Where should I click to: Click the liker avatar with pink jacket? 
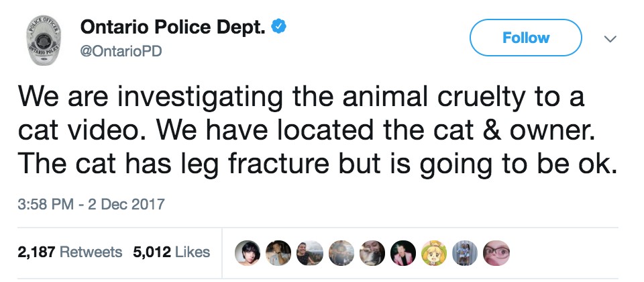tap(402, 252)
